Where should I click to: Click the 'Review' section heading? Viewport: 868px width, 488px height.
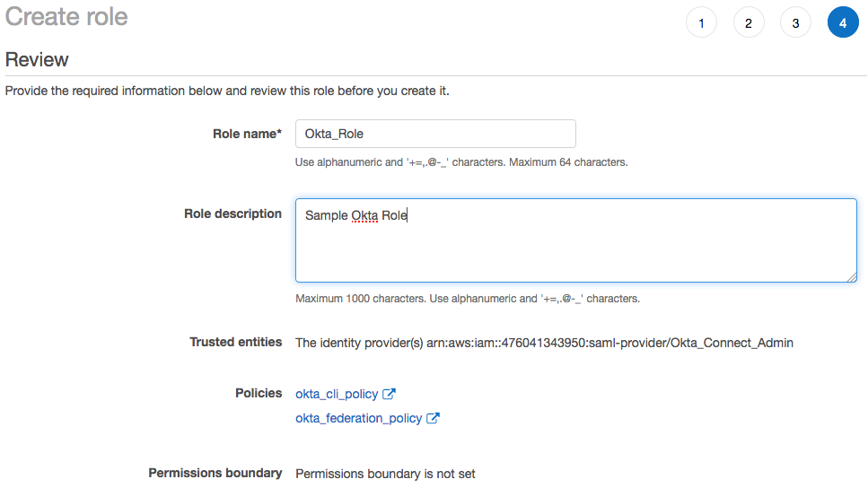pos(37,59)
